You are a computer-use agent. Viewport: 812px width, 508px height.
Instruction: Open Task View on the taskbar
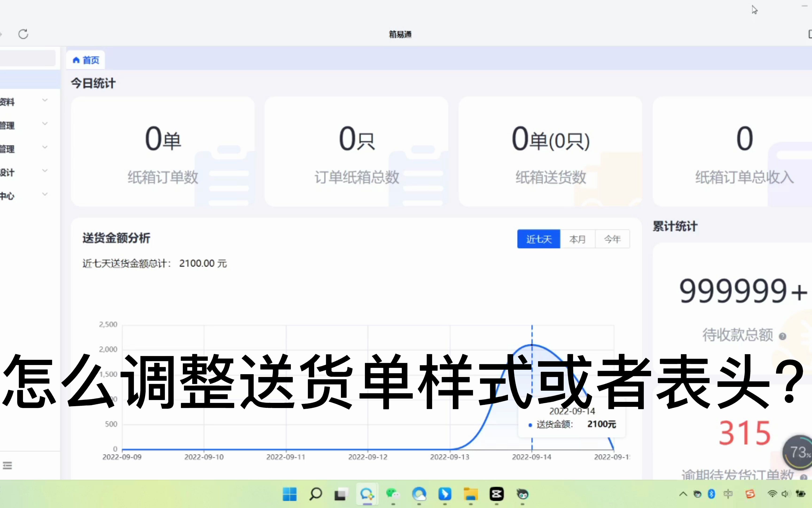point(341,494)
